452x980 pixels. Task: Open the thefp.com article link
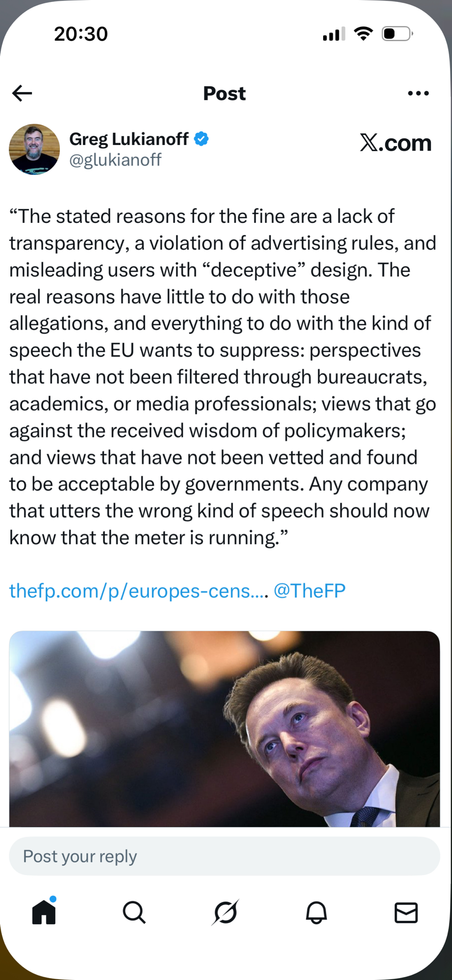tap(138, 591)
